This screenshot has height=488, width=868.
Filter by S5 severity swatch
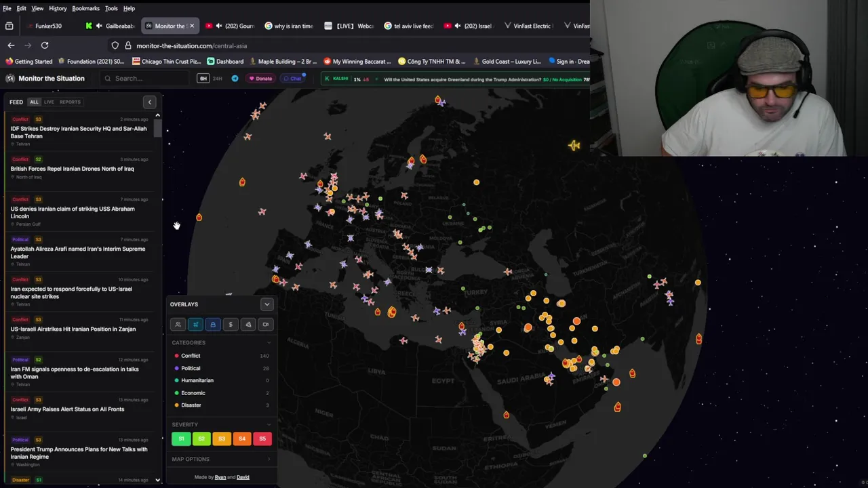coord(262,439)
